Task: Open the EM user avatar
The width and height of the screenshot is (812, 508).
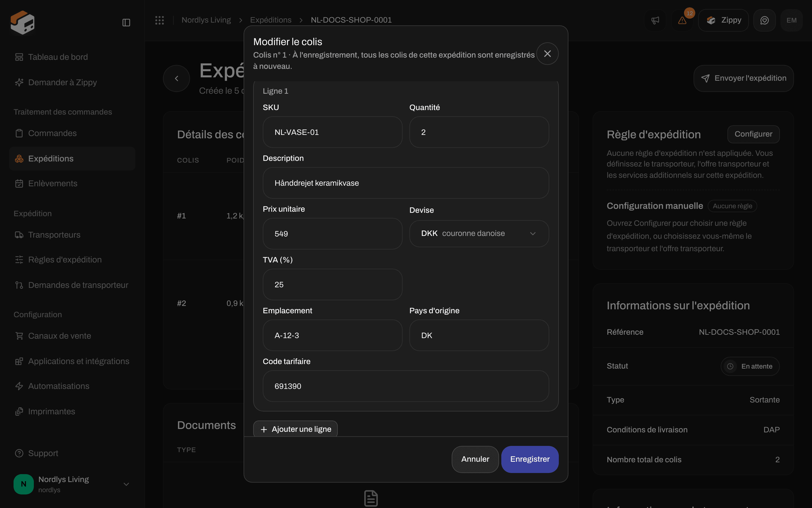Action: [x=791, y=21]
